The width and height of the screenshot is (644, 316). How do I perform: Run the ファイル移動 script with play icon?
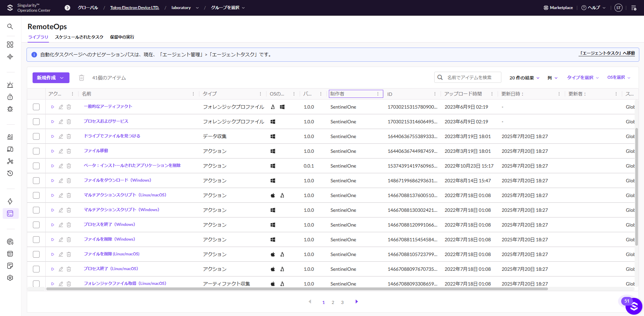click(53, 151)
